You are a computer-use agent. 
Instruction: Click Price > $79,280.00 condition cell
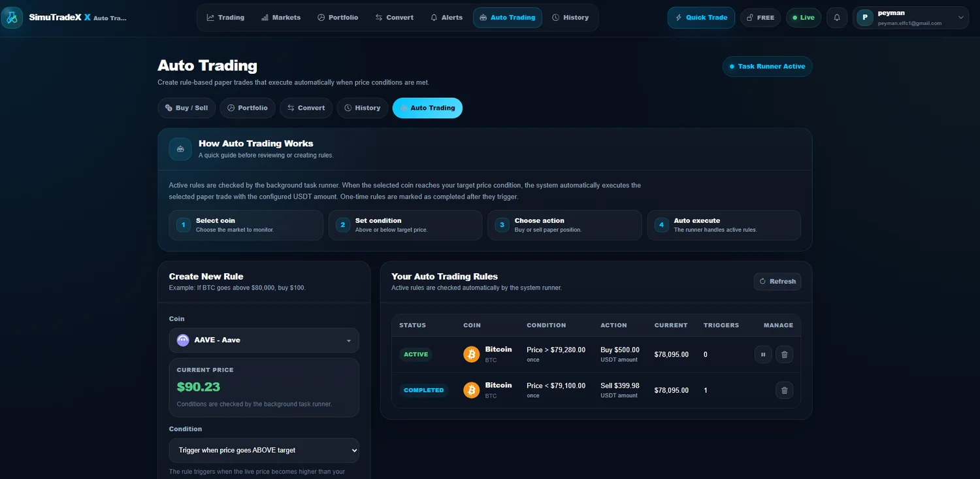point(556,354)
